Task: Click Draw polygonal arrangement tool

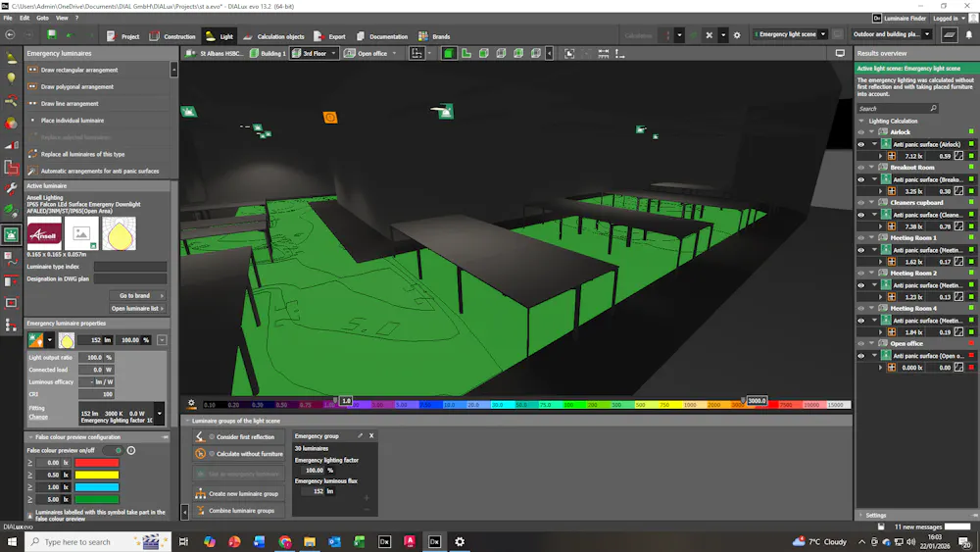Action: pos(98,87)
